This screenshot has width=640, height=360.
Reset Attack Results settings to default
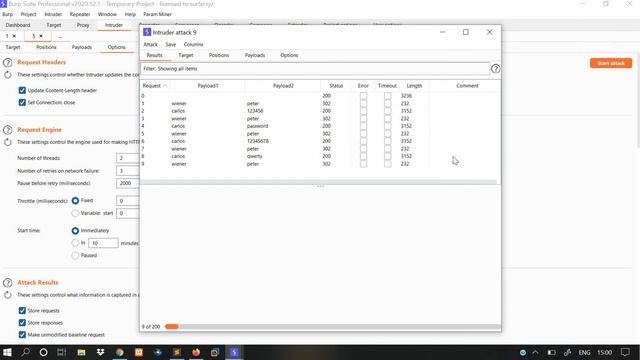coord(7,295)
